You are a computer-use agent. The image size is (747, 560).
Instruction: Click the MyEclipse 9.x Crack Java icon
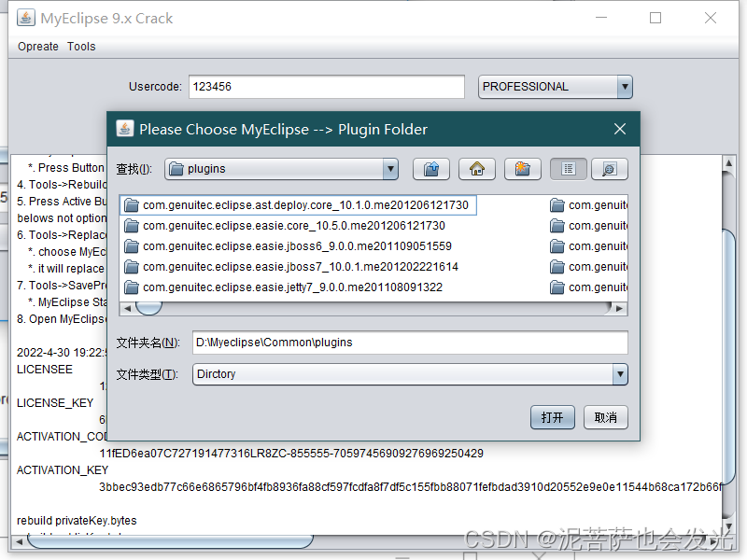[x=26, y=18]
